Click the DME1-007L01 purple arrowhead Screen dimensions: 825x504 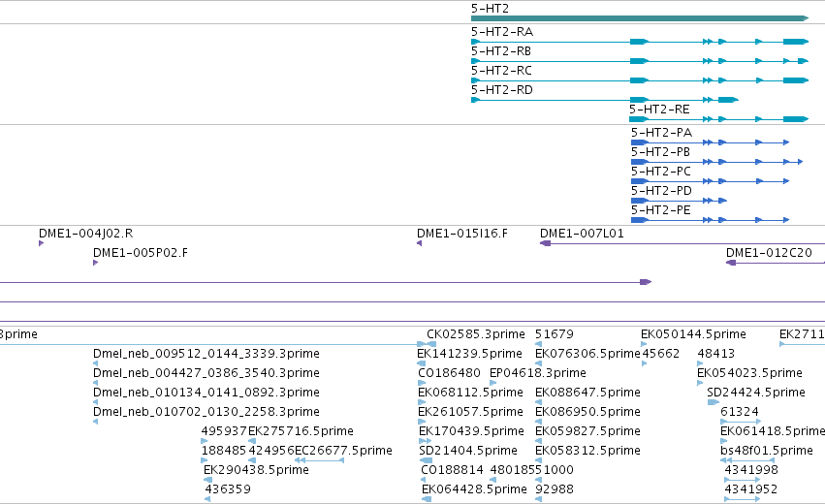click(545, 243)
